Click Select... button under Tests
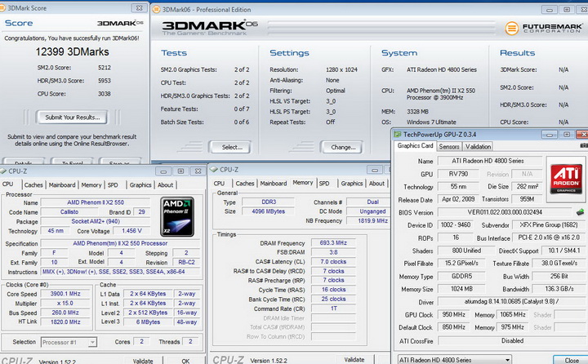This screenshot has width=588, height=364. tap(231, 148)
